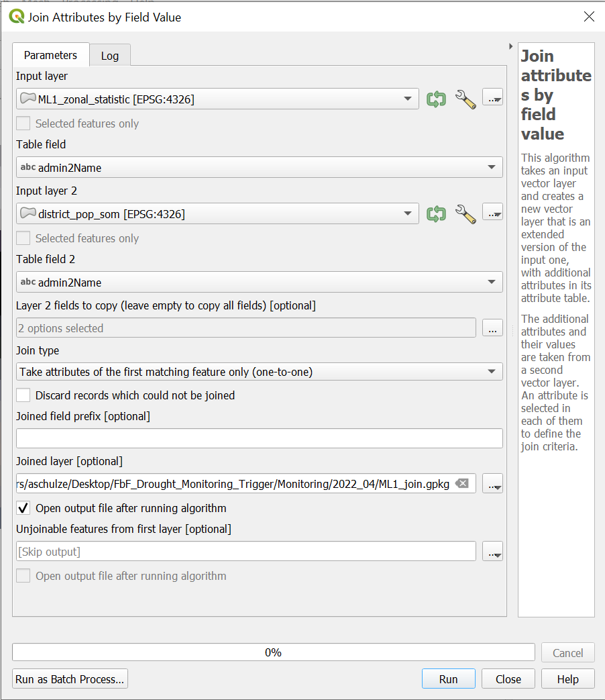The height and width of the screenshot is (700, 605).
Task: Click Run as Batch Process button
Action: pos(70,679)
